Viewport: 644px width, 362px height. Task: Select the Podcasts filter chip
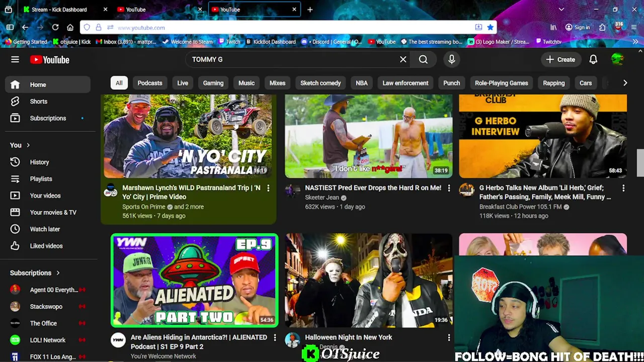tap(150, 83)
